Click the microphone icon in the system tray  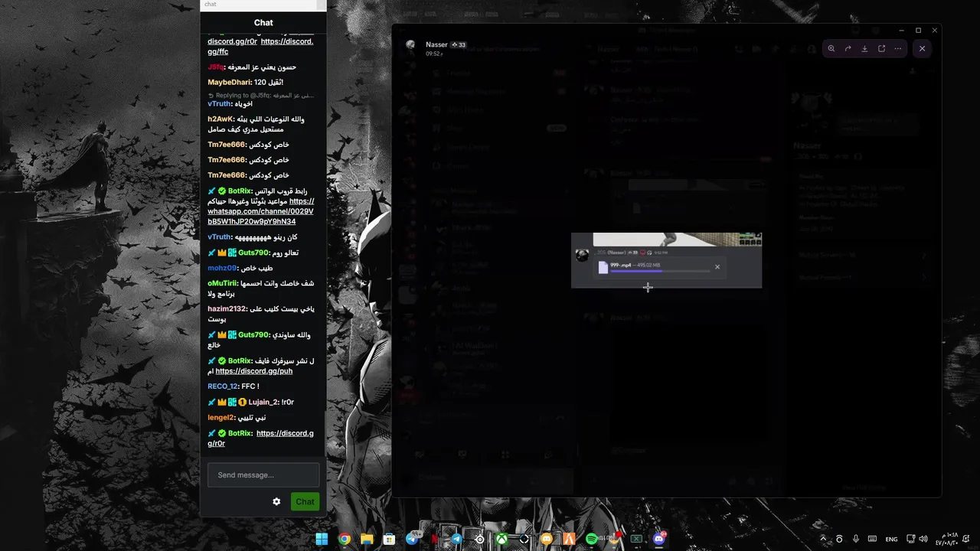855,539
